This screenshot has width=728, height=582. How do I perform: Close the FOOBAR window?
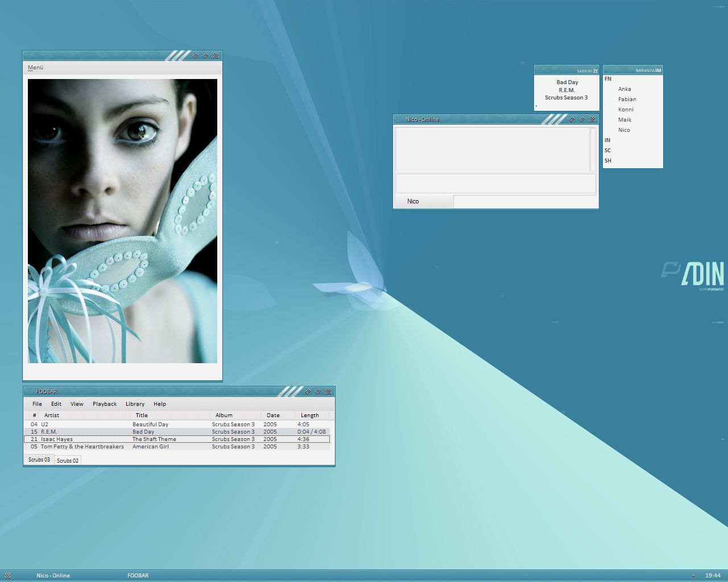(328, 392)
